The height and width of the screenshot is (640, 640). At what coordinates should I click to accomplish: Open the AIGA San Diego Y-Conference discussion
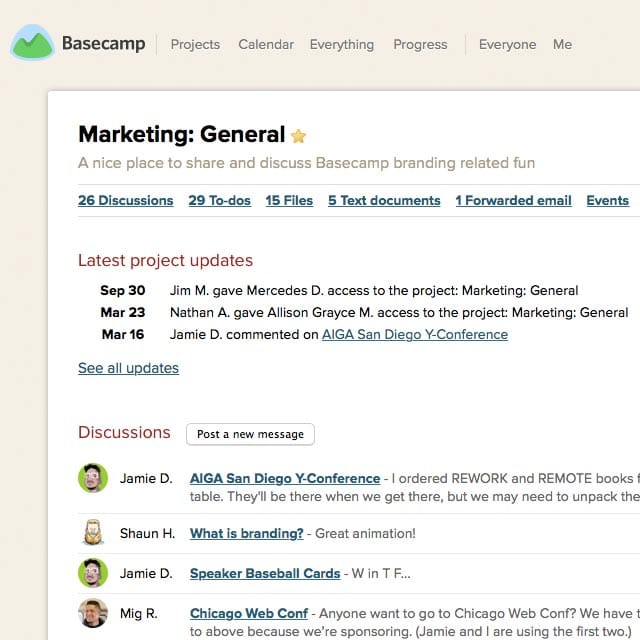pyautogui.click(x=285, y=478)
